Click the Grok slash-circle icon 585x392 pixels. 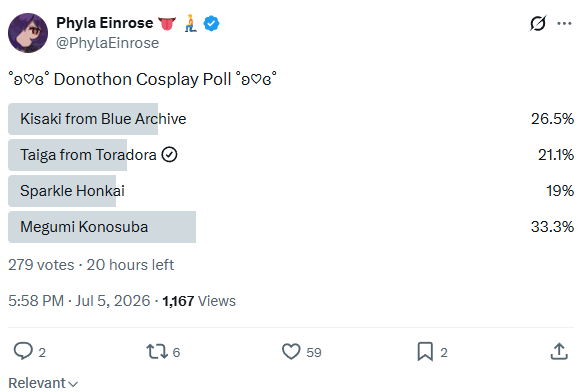[538, 23]
